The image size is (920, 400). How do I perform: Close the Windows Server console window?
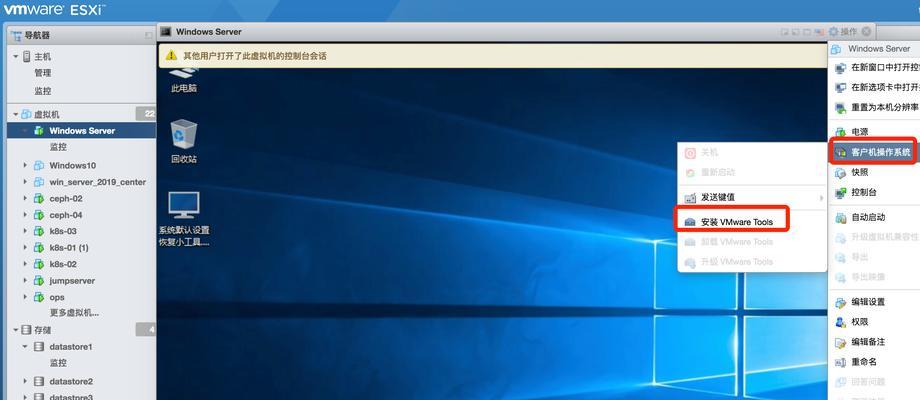(x=867, y=32)
